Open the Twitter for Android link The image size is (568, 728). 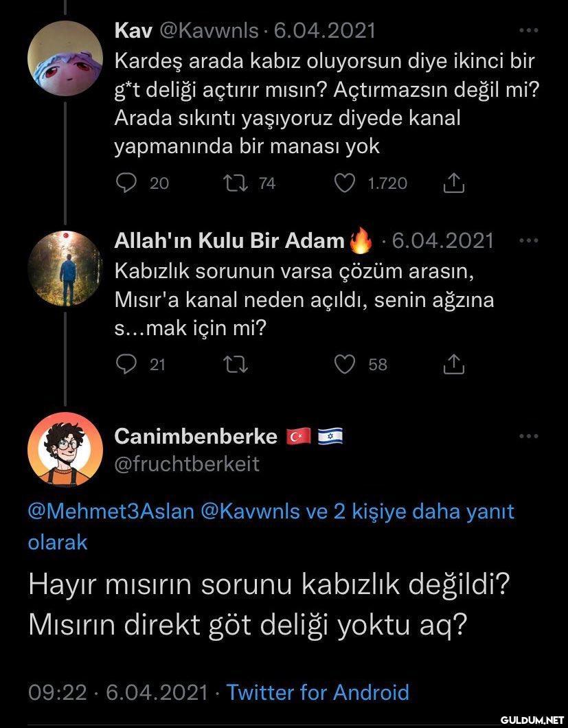pyautogui.click(x=317, y=692)
